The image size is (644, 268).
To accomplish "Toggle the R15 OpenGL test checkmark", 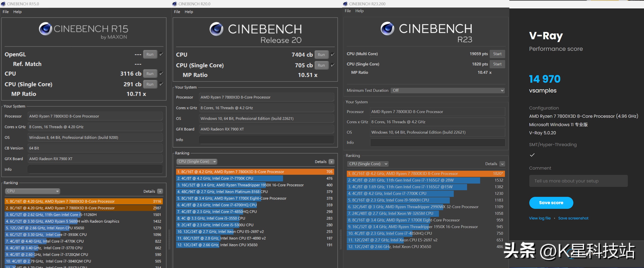I will click(x=161, y=54).
